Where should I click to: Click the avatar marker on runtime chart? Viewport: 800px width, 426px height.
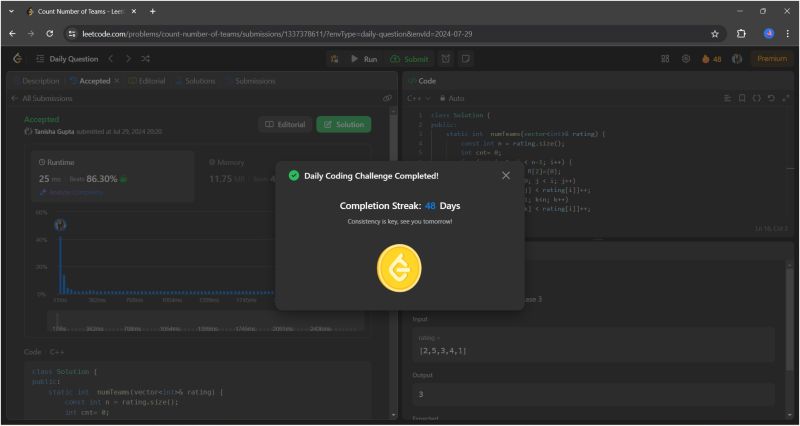60,224
